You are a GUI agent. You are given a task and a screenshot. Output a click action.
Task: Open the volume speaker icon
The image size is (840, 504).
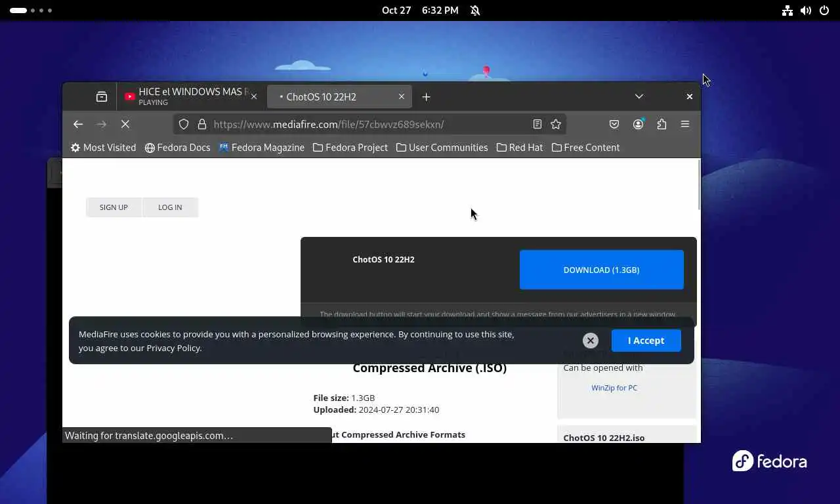(x=806, y=10)
